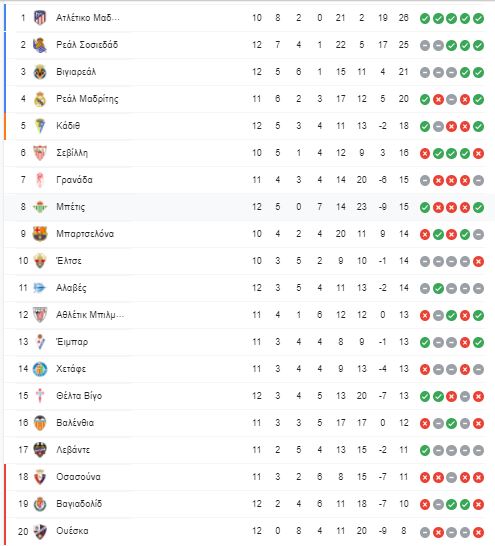Open the Ουέσκα team link
This screenshot has width=495, height=546.
pyautogui.click(x=72, y=531)
